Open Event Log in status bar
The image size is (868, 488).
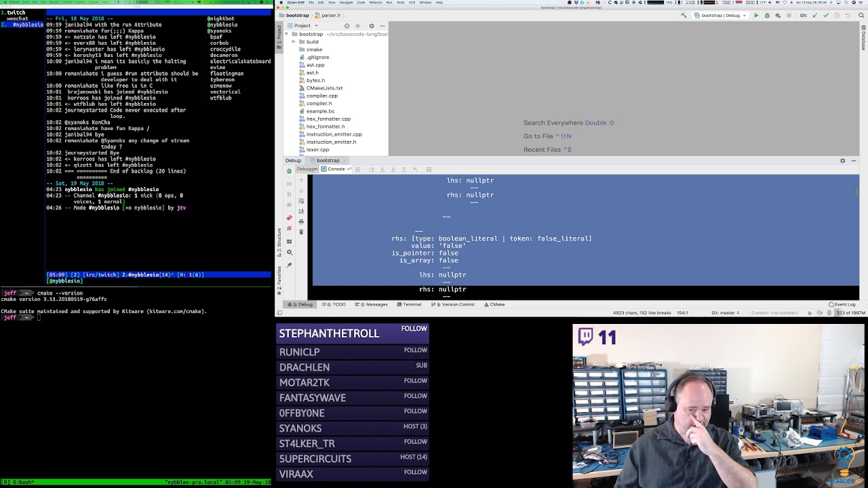point(843,304)
